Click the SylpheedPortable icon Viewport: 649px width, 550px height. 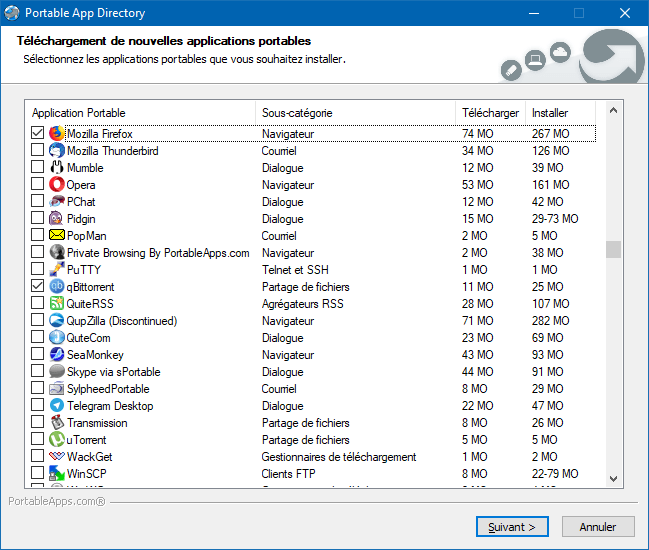57,388
